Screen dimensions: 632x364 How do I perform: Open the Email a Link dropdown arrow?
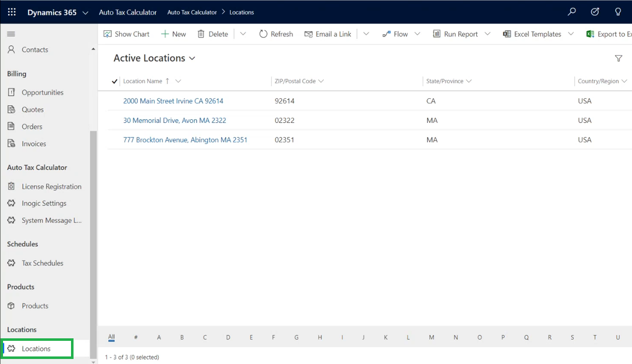(366, 34)
